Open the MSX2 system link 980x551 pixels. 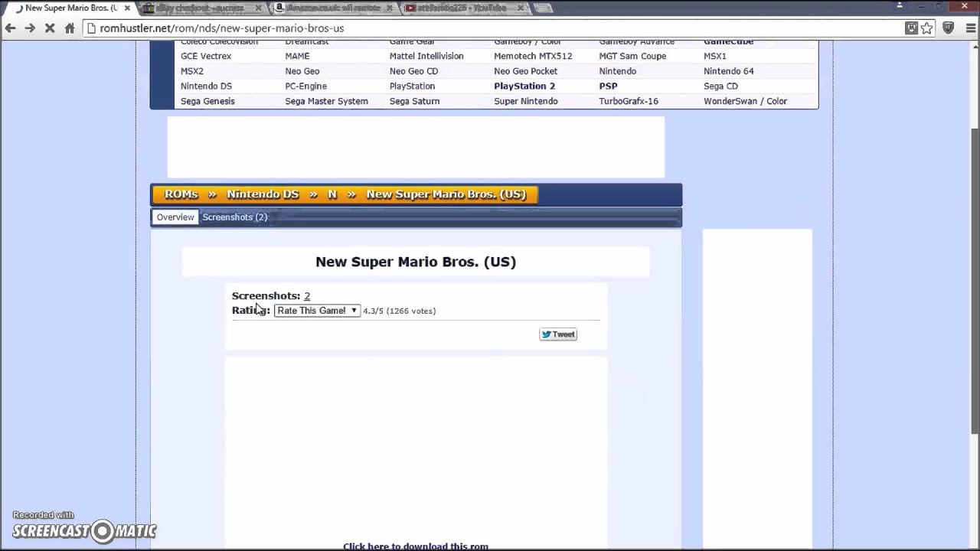coord(192,71)
